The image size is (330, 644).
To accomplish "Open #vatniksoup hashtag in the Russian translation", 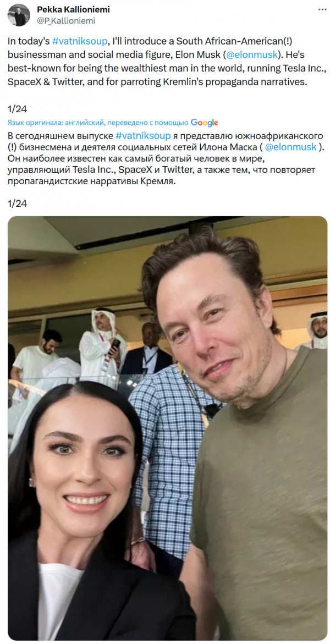I will click(x=143, y=135).
